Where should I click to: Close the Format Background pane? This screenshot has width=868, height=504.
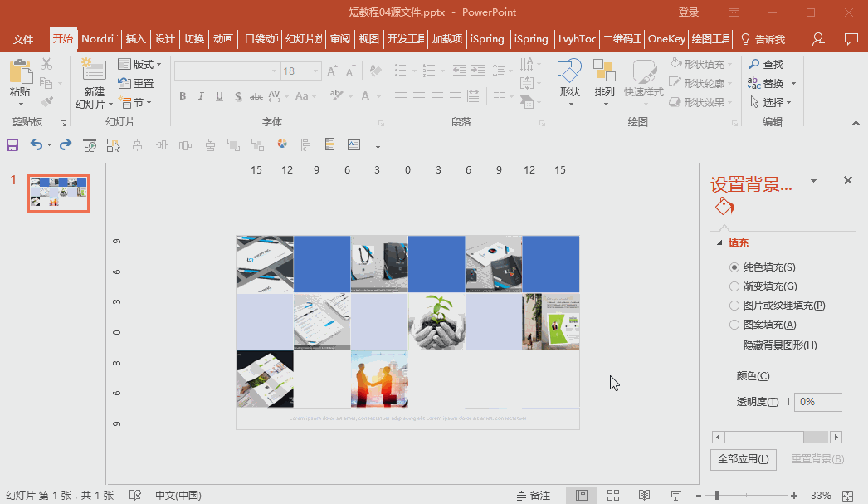coord(847,180)
